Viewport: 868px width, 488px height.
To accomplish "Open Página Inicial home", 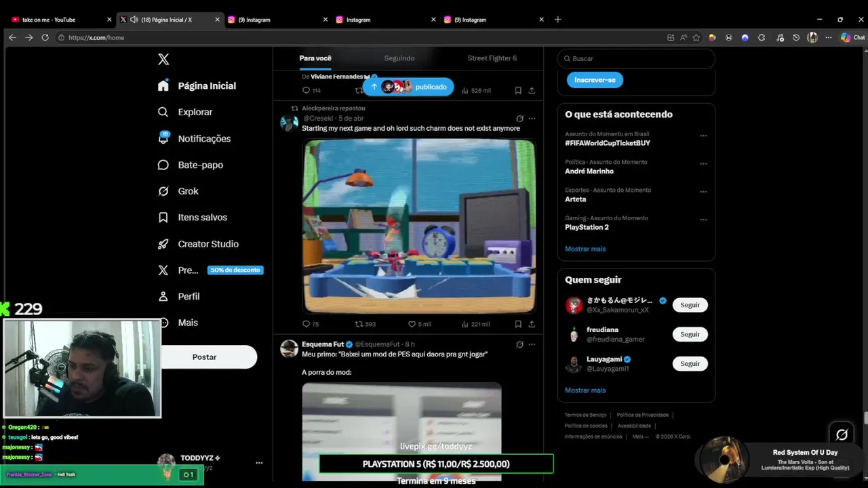I will tap(197, 85).
